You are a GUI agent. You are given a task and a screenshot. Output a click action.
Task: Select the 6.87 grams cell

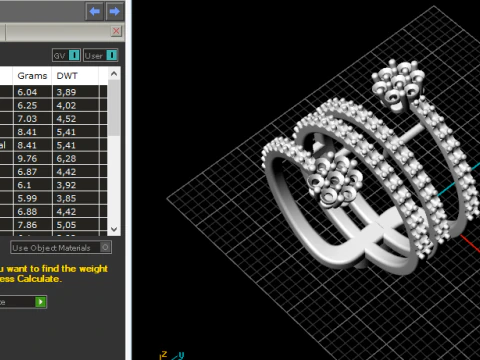click(x=33, y=172)
